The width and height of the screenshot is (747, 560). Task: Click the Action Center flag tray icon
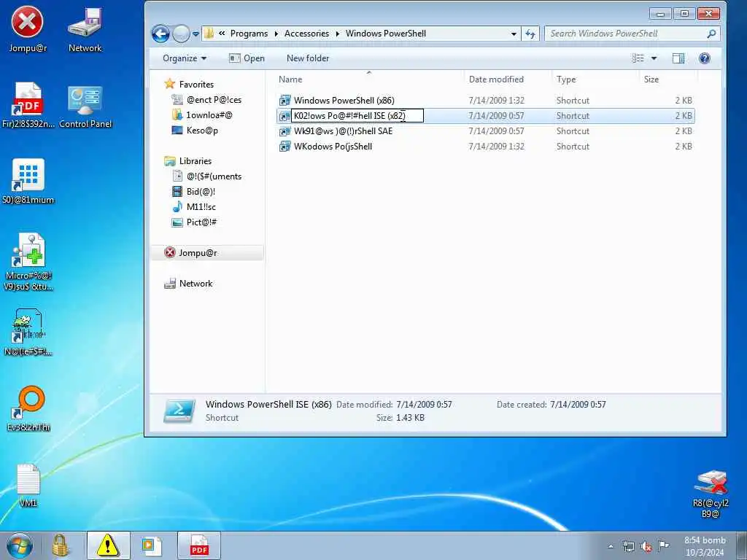click(663, 545)
